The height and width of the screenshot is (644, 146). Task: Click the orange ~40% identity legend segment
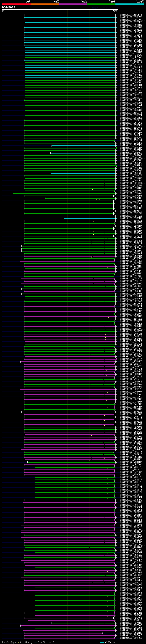(45, 4)
